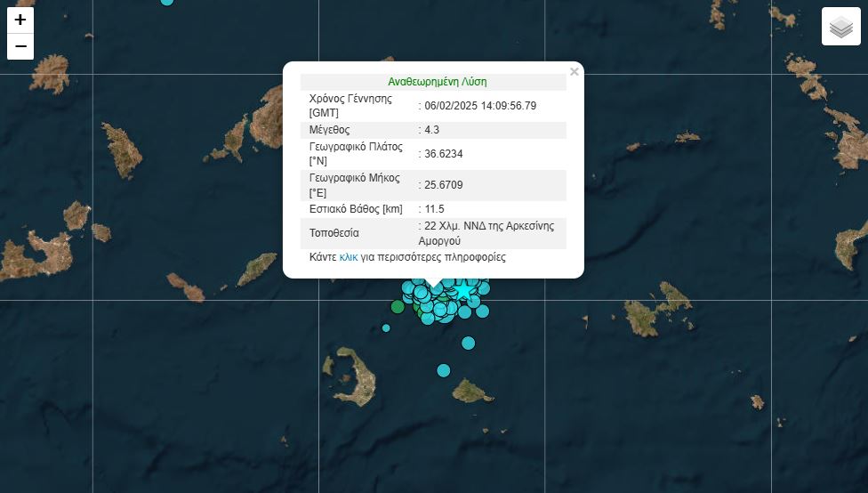
Task: Select the lowest cyan marker near Anafi island
Action: tap(444, 370)
